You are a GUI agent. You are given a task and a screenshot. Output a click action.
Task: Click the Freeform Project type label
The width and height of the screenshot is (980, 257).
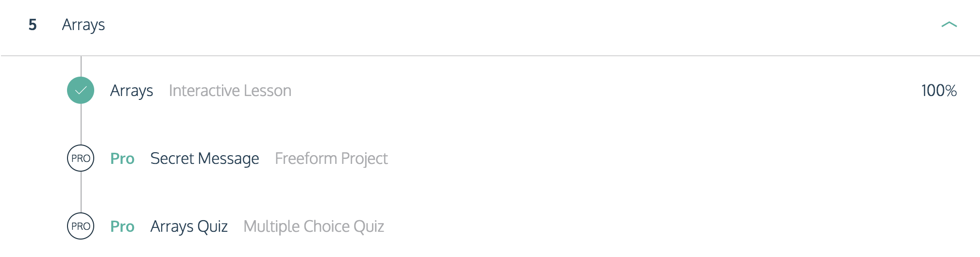point(331,159)
